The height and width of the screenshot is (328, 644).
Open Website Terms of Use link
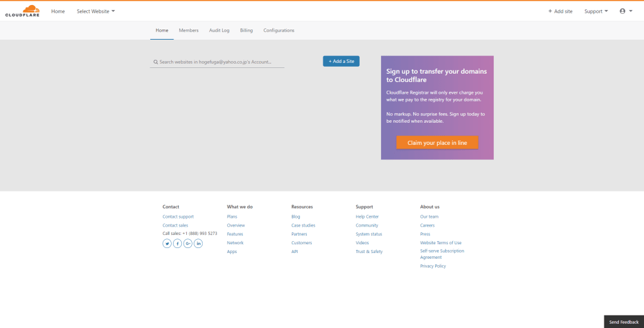(x=441, y=243)
